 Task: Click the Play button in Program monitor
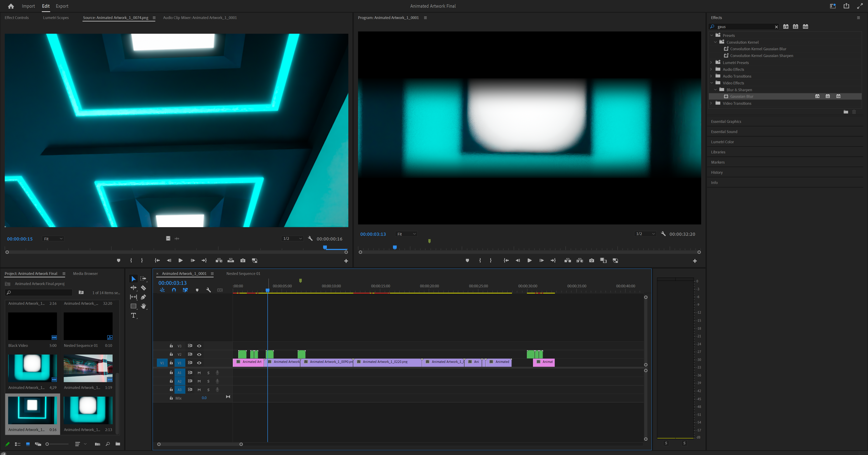pyautogui.click(x=529, y=260)
